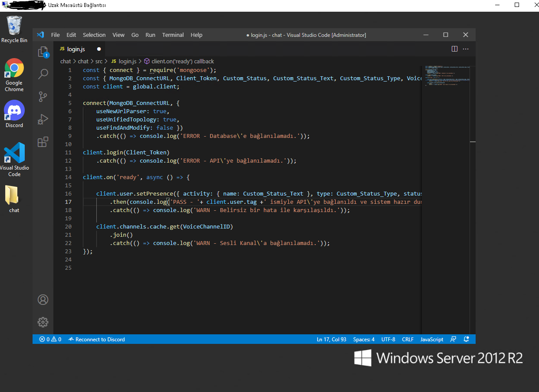Open notifications bell in status bar

467,340
